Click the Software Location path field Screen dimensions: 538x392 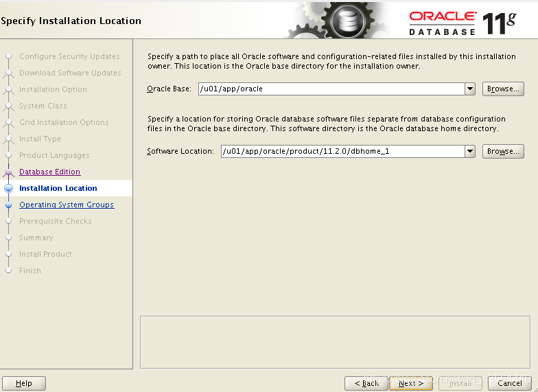click(x=343, y=151)
